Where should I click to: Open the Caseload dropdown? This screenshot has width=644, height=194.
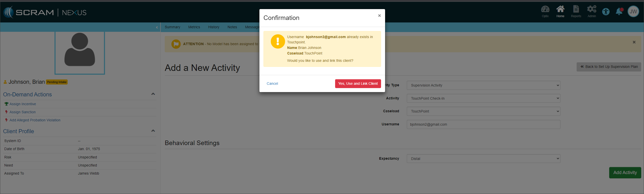click(483, 111)
